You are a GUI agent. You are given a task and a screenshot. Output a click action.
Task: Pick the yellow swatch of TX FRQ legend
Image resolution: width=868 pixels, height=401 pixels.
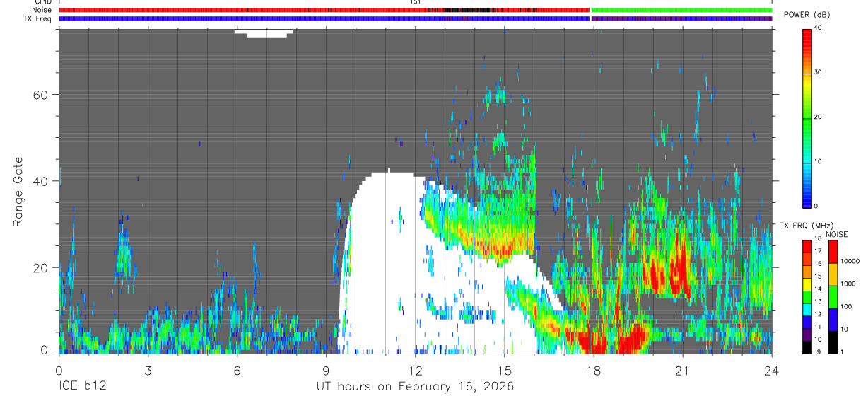click(807, 284)
